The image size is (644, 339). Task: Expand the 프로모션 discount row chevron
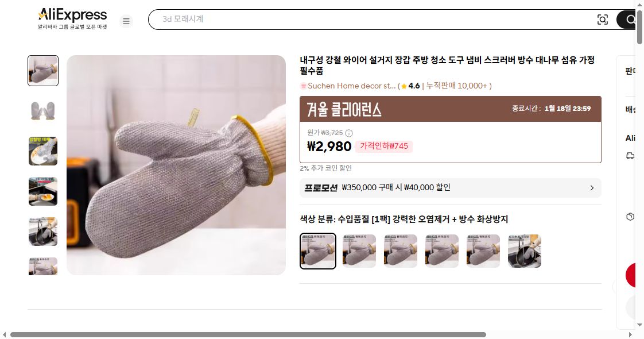(592, 188)
